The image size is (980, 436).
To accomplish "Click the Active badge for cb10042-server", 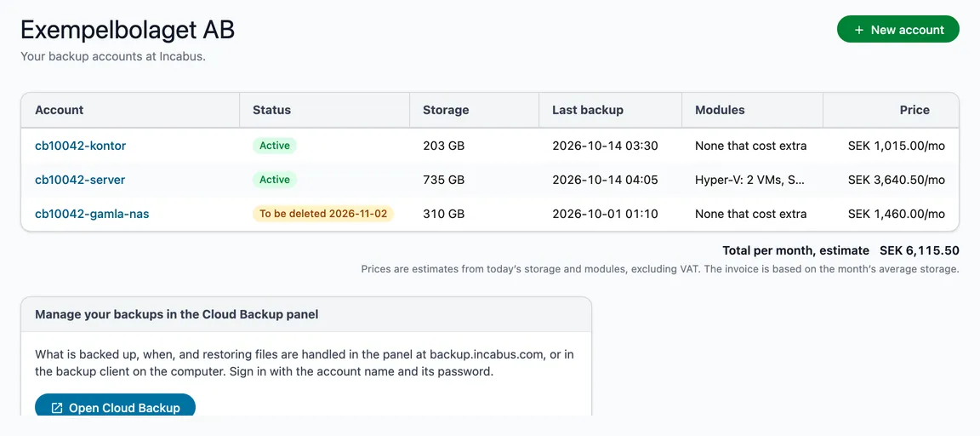I will click(x=275, y=180).
